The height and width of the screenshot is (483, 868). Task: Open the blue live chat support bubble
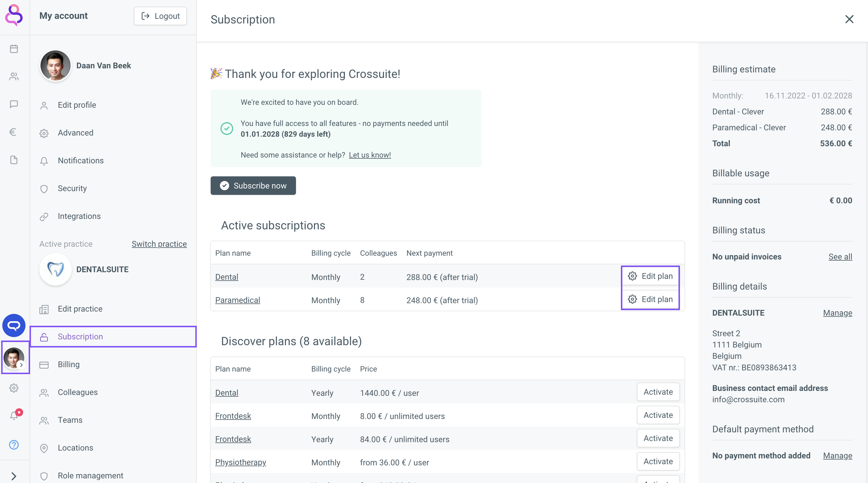14,325
